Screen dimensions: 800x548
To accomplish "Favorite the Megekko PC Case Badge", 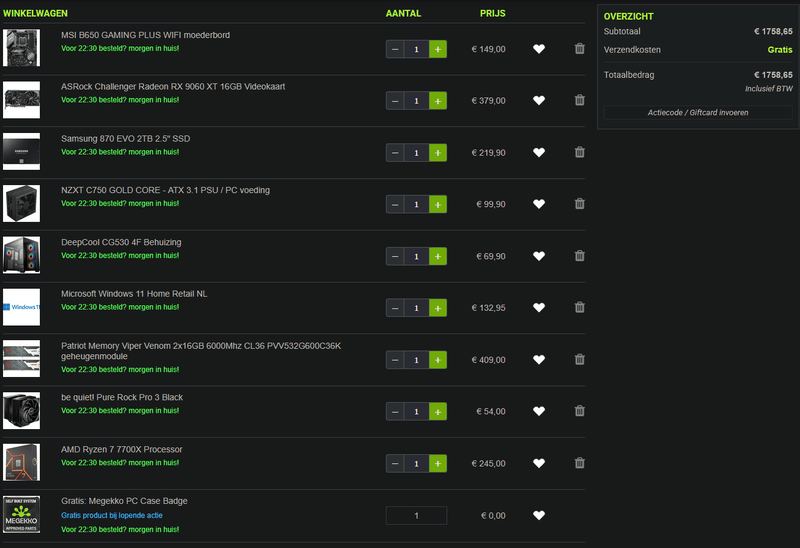I will (539, 515).
